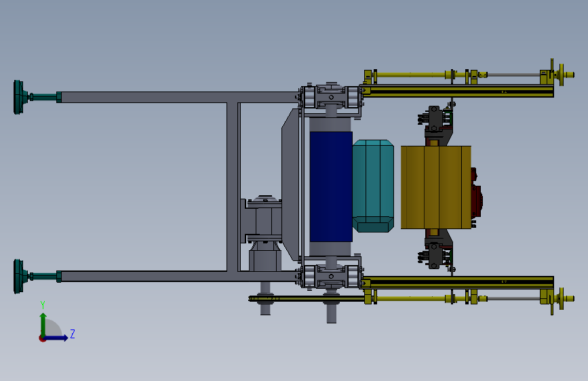The height and width of the screenshot is (381, 588).
Task: Select the bottom-right yellow handwheel
Action: coord(562,298)
